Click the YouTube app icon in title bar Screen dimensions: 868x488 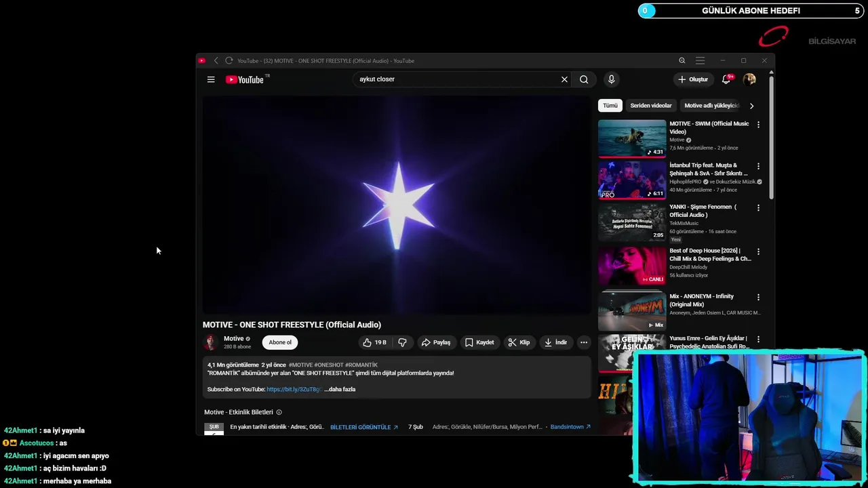[202, 61]
